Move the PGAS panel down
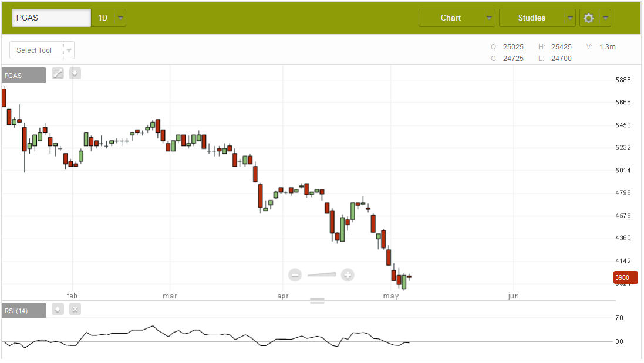This screenshot has height=363, width=644. (75, 73)
